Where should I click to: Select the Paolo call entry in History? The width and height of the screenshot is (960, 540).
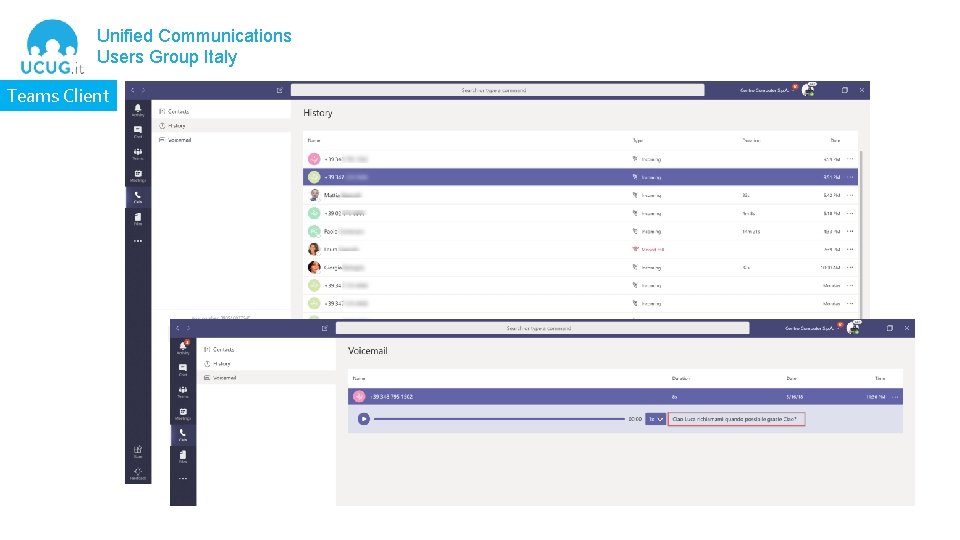pos(580,231)
